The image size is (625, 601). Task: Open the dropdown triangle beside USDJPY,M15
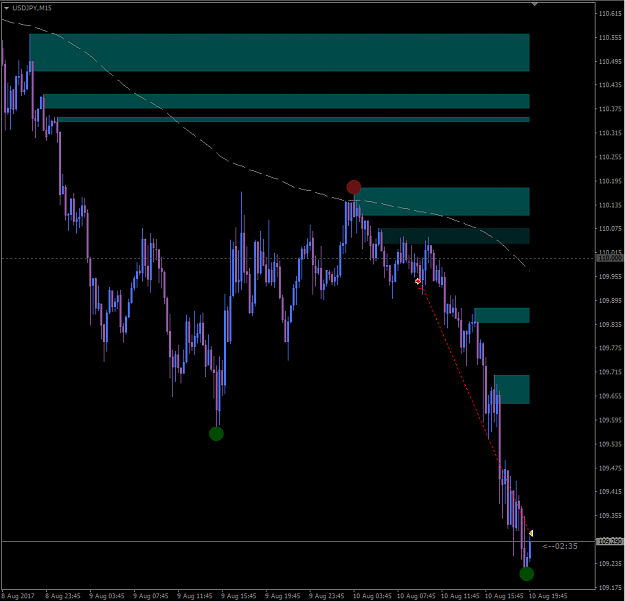point(6,8)
